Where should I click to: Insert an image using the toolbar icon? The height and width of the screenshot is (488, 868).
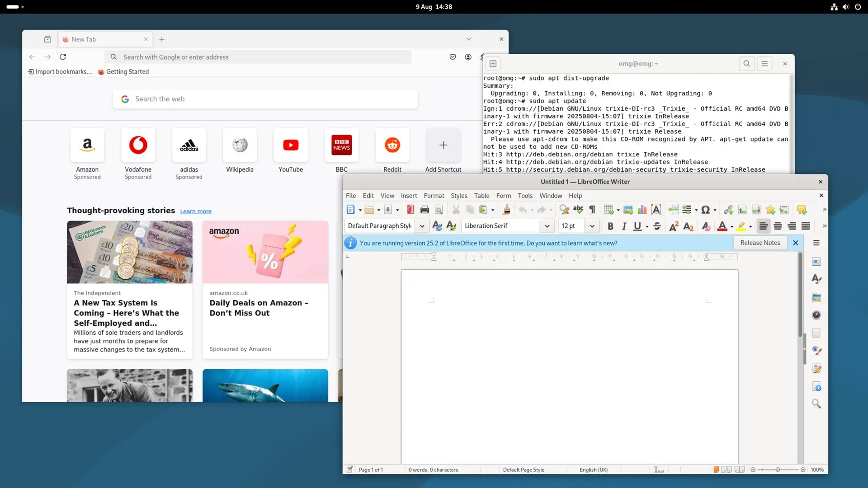pos(628,210)
